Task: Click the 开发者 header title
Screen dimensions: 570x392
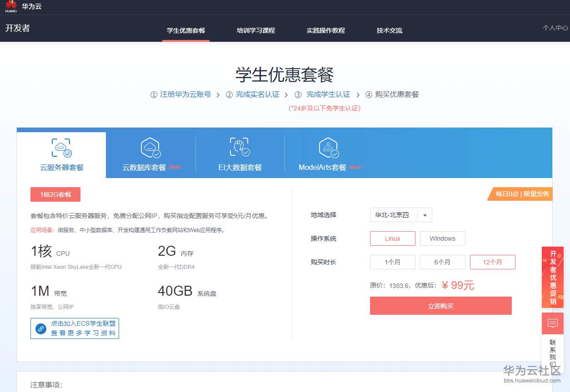Action: pyautogui.click(x=18, y=28)
